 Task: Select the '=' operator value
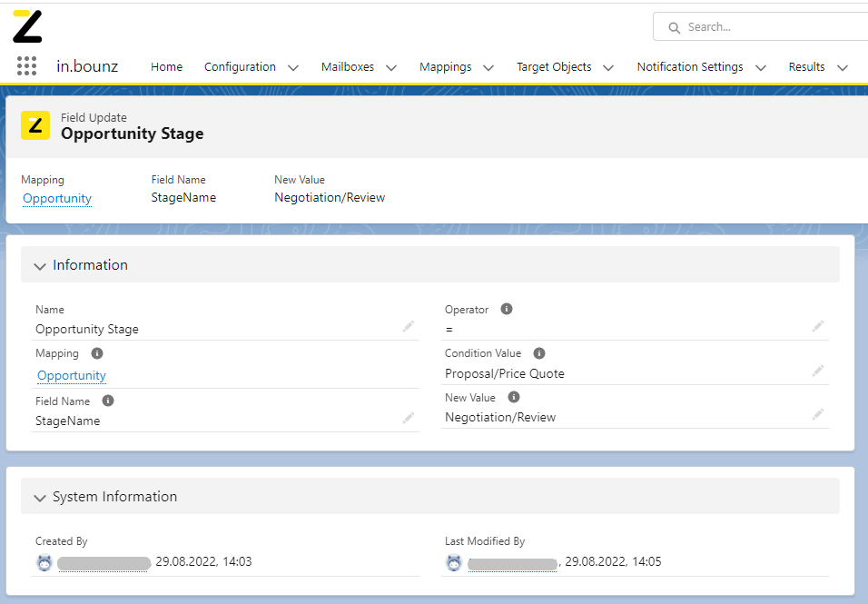click(449, 330)
